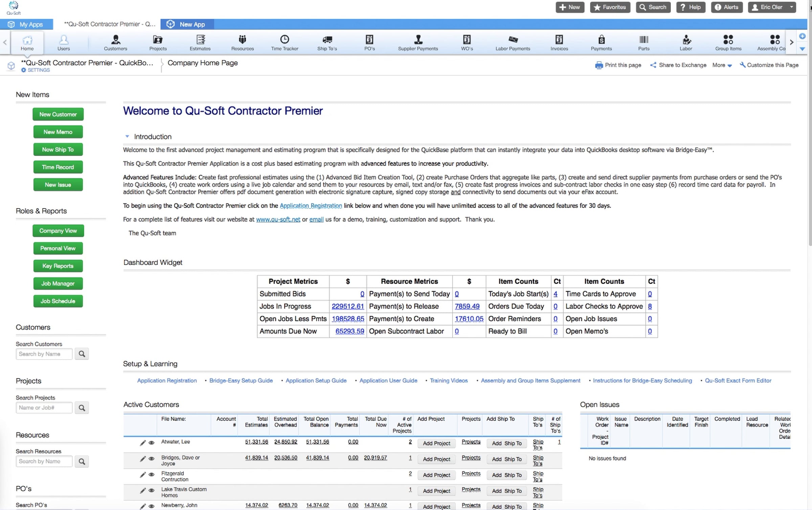This screenshot has width=812, height=510.
Task: Collapse the Introduction section triangle
Action: (127, 136)
